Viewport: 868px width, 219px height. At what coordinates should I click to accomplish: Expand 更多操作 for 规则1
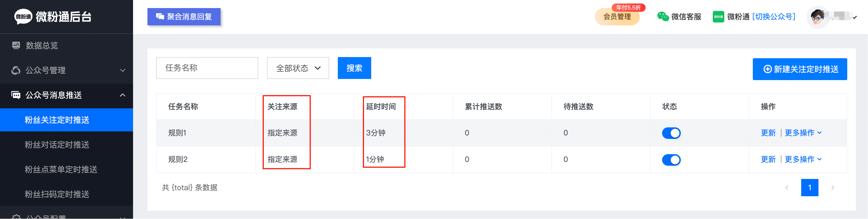point(803,133)
